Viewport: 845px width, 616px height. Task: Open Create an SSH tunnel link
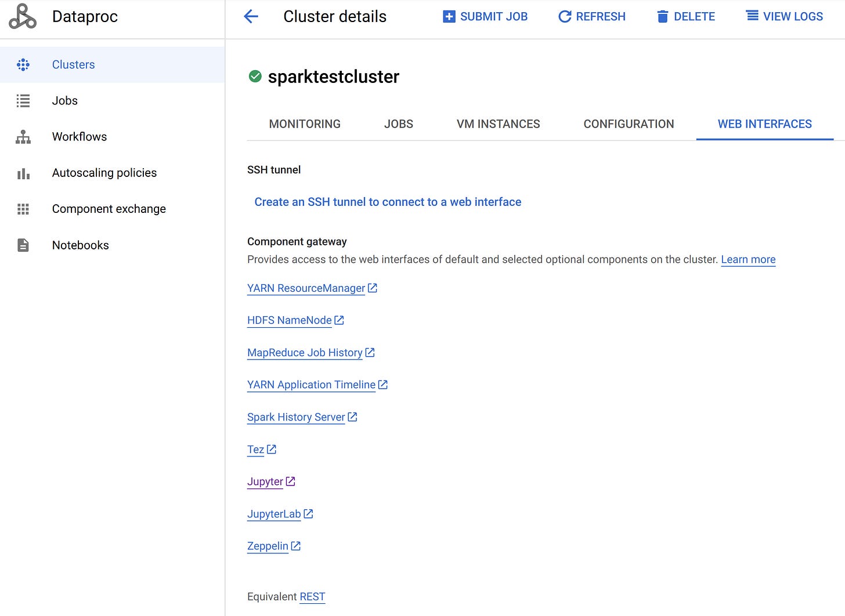(x=388, y=202)
